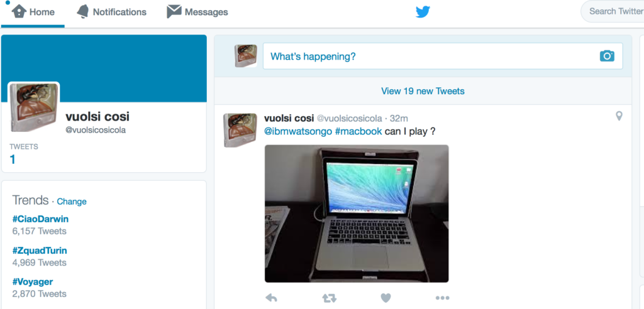Open the MacBook photo in tweet
Image resolution: width=644 pixels, height=309 pixels.
pos(357,214)
